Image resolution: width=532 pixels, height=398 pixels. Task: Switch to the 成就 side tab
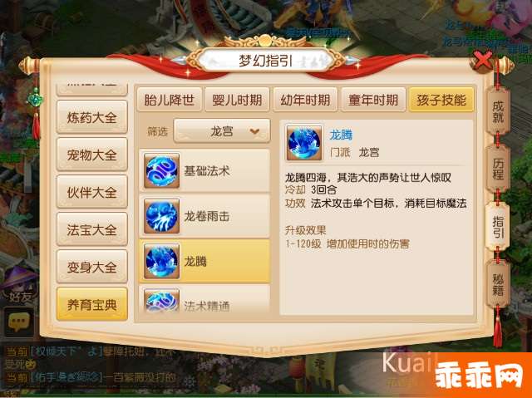[498, 112]
